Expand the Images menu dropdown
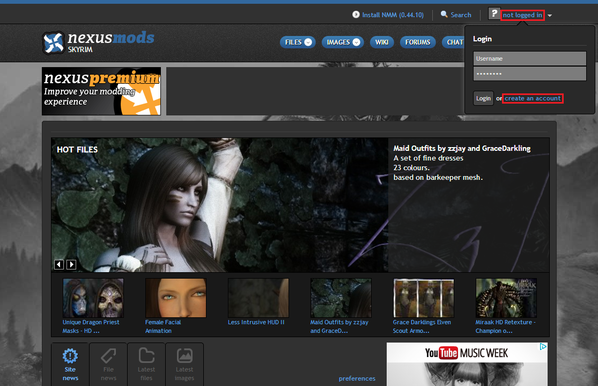Viewport: 598px width, 386px height. coord(356,42)
